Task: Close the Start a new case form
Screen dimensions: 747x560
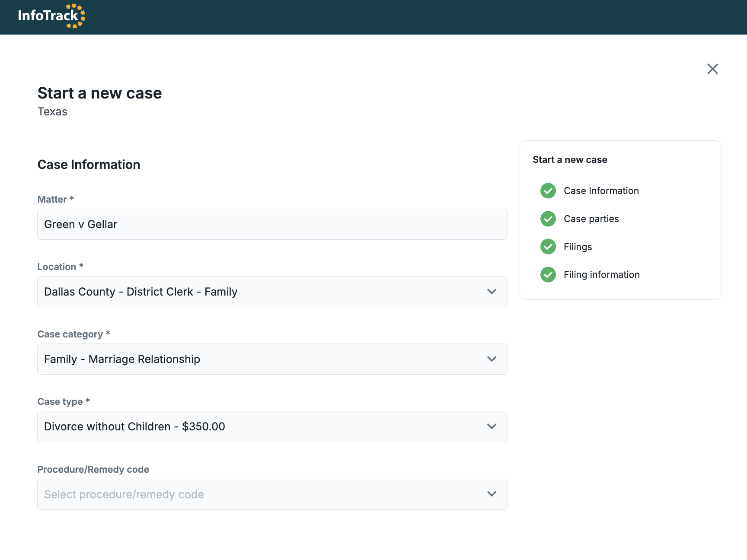Action: point(712,69)
